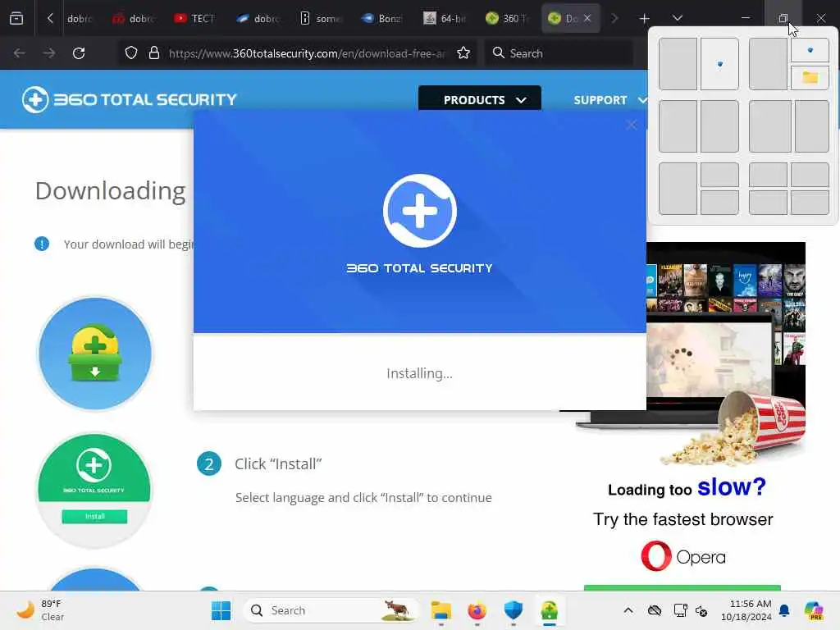Pick the four-quadrant snap layout top-left zone
This screenshot has width=840, height=630.
768,175
